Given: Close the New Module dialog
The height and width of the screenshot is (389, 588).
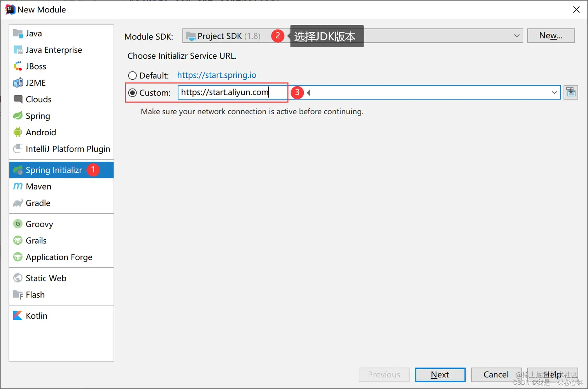Looking at the screenshot, I should click(576, 10).
